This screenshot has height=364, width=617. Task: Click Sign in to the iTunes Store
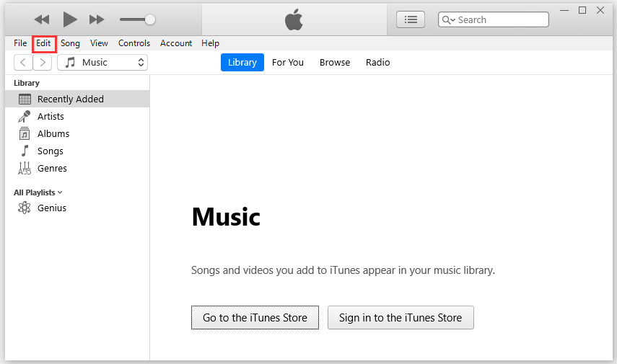[401, 318]
